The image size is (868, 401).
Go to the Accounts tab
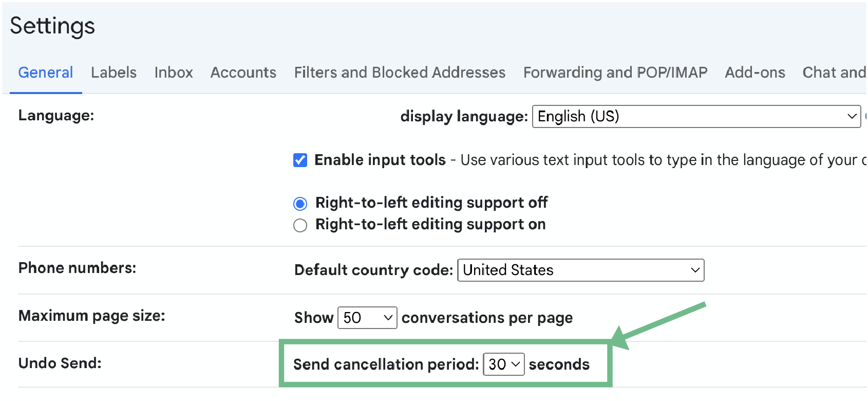[243, 72]
